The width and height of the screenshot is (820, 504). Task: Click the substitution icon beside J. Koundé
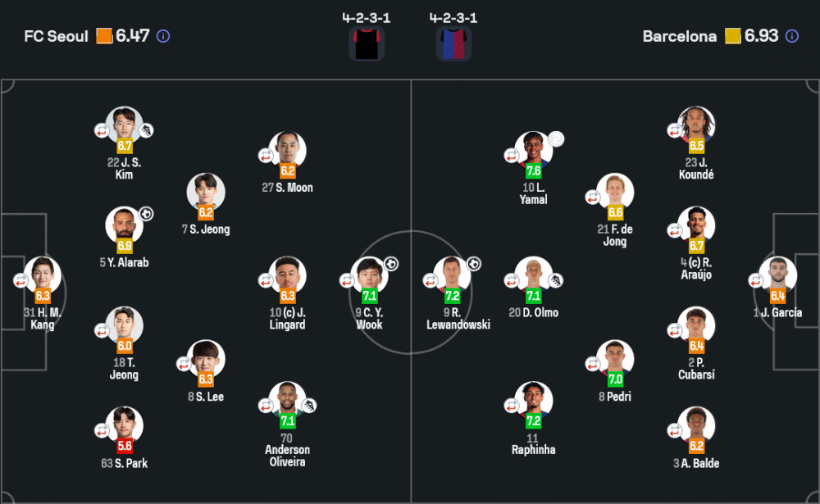(x=675, y=130)
